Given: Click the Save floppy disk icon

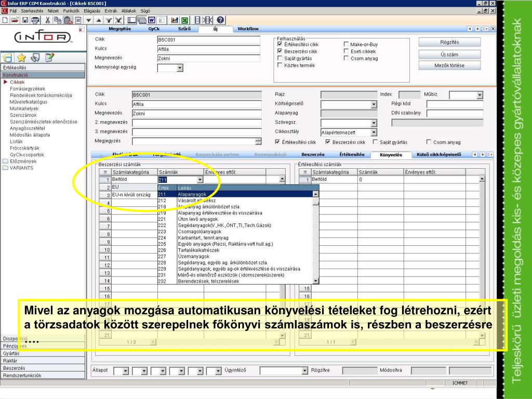Looking at the screenshot, I should [25, 20].
